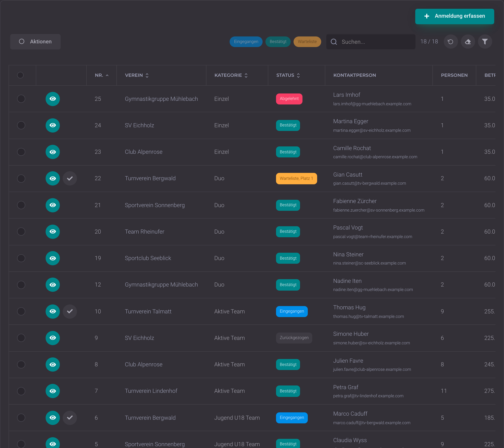Open eye icon for registration number 12
The width and height of the screenshot is (504, 448).
click(x=53, y=285)
